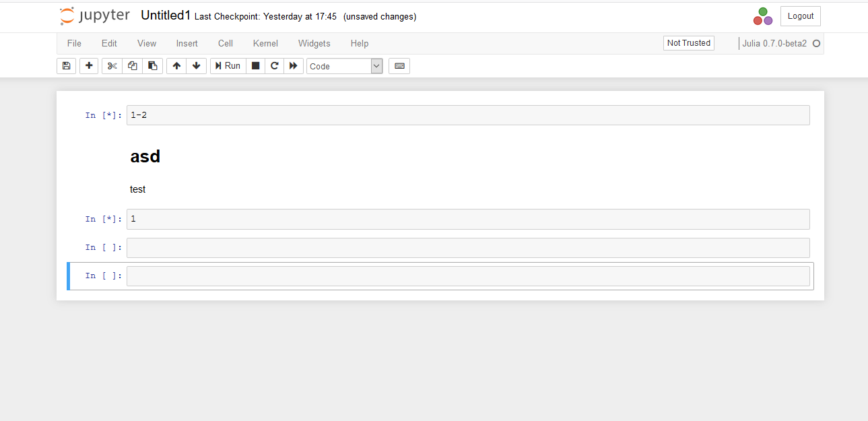Interrupt the kernel with the stop icon

255,65
